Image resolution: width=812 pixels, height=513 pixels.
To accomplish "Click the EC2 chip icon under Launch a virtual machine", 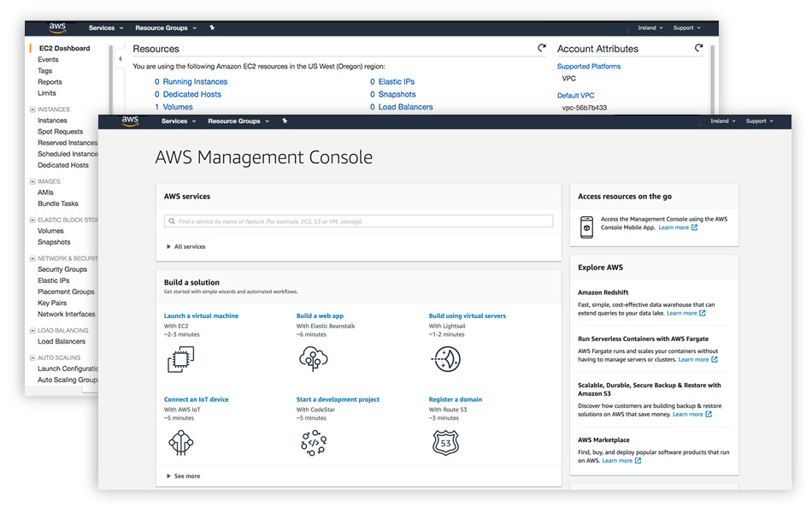I will coord(180,359).
